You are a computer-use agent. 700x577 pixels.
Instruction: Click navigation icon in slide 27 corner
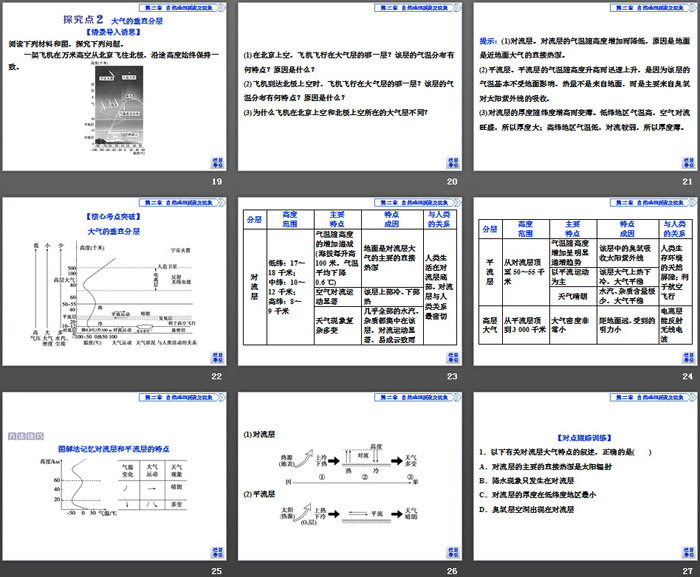(x=688, y=552)
